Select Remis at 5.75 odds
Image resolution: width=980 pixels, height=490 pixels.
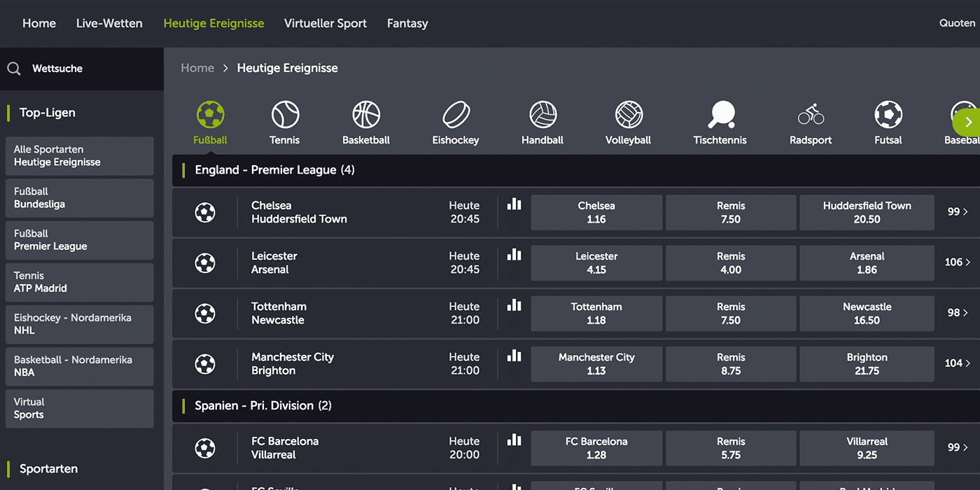pyautogui.click(x=731, y=448)
